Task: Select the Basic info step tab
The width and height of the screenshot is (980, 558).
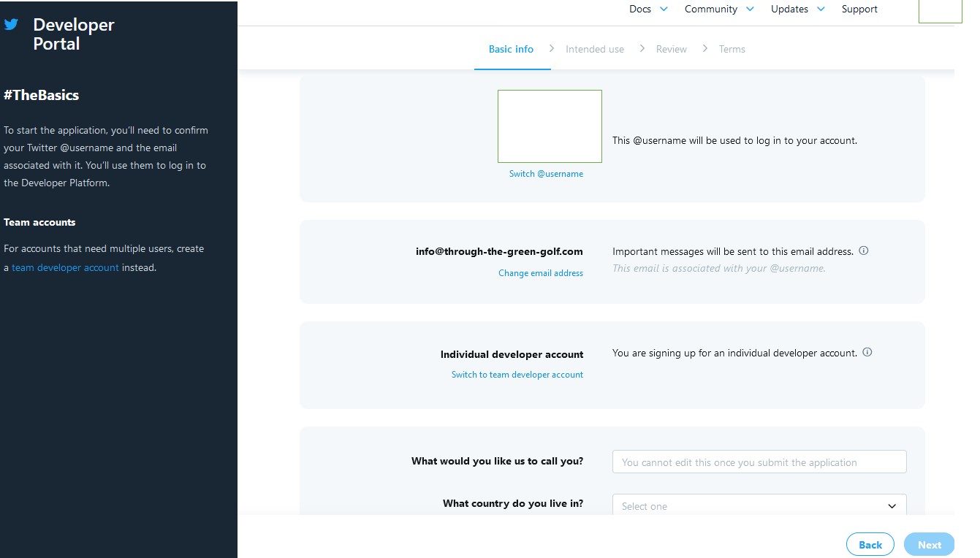Action: click(511, 49)
